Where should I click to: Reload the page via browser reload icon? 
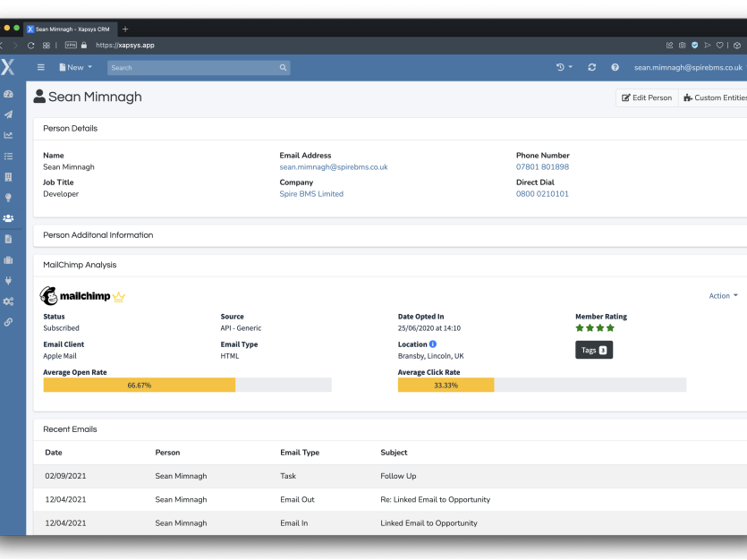[x=31, y=46]
